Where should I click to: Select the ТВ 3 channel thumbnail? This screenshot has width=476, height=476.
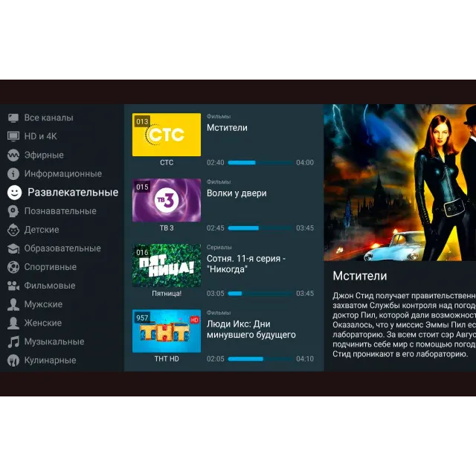(x=167, y=200)
